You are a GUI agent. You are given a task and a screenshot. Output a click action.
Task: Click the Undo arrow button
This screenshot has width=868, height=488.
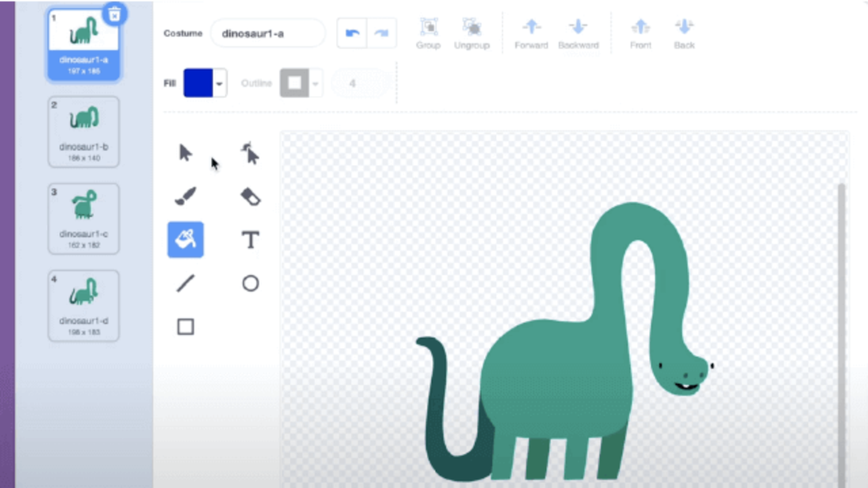352,33
